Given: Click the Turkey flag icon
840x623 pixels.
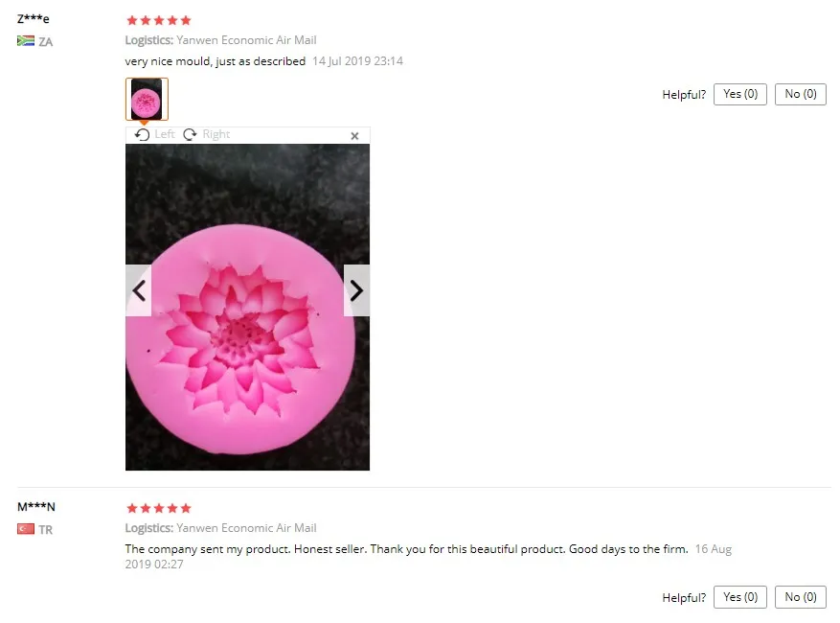Looking at the screenshot, I should (x=26, y=529).
